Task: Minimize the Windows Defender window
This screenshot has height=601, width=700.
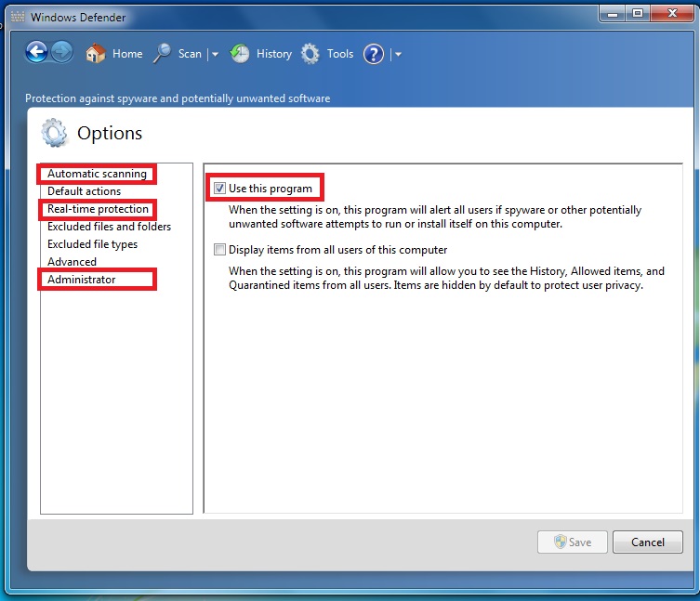Action: (x=613, y=13)
